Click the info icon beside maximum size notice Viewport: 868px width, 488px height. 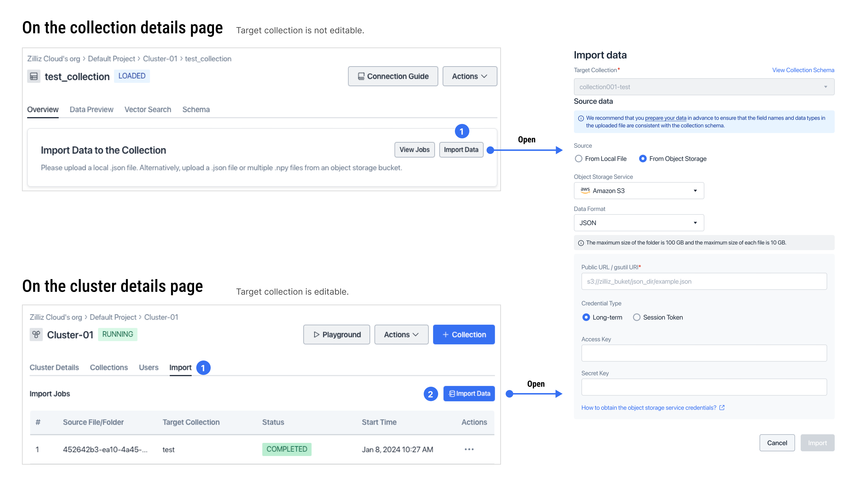point(581,243)
